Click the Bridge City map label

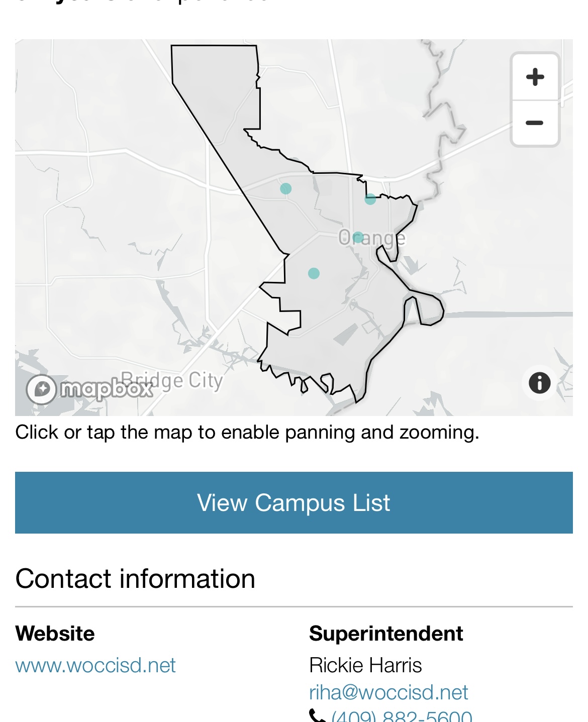pyautogui.click(x=172, y=381)
